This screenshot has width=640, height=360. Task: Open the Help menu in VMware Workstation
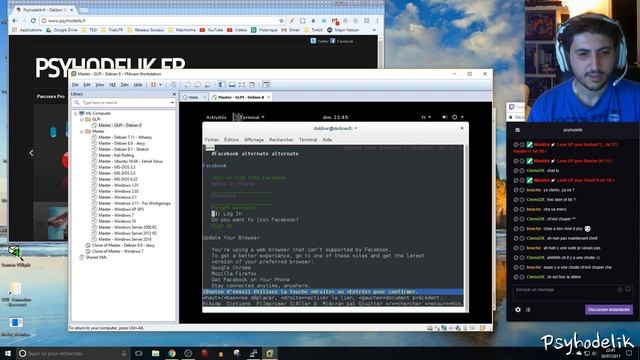tap(138, 85)
